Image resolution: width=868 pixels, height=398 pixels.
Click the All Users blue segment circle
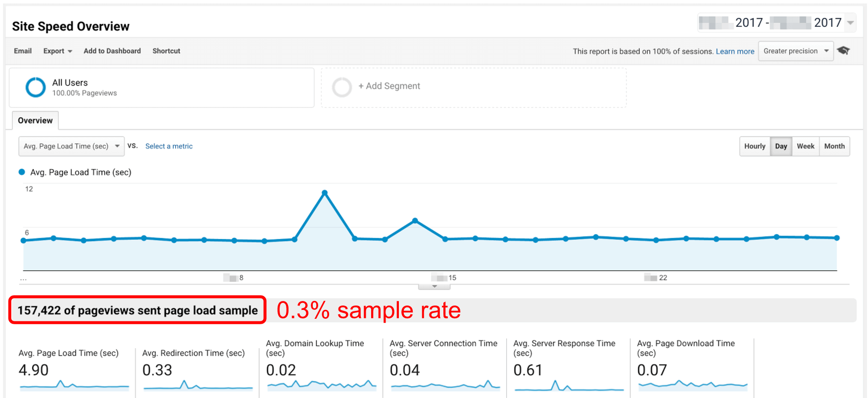click(36, 87)
